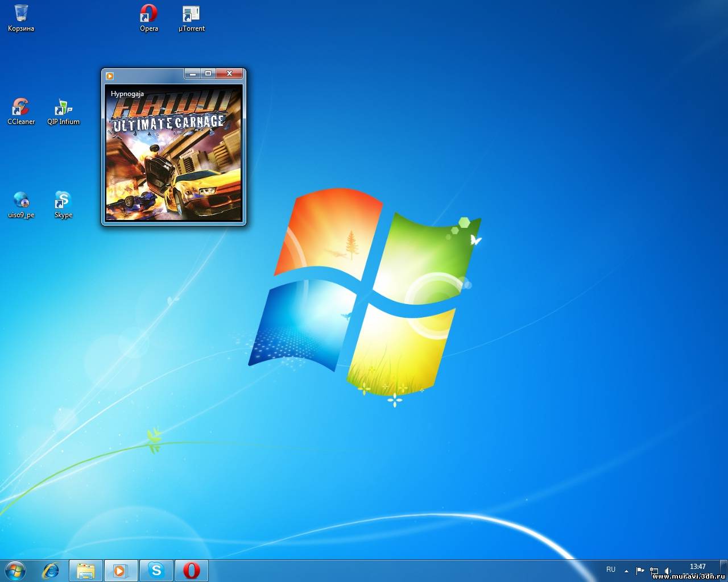Select the CCleaner desktop shortcut
Image resolution: width=728 pixels, height=582 pixels.
(21, 111)
